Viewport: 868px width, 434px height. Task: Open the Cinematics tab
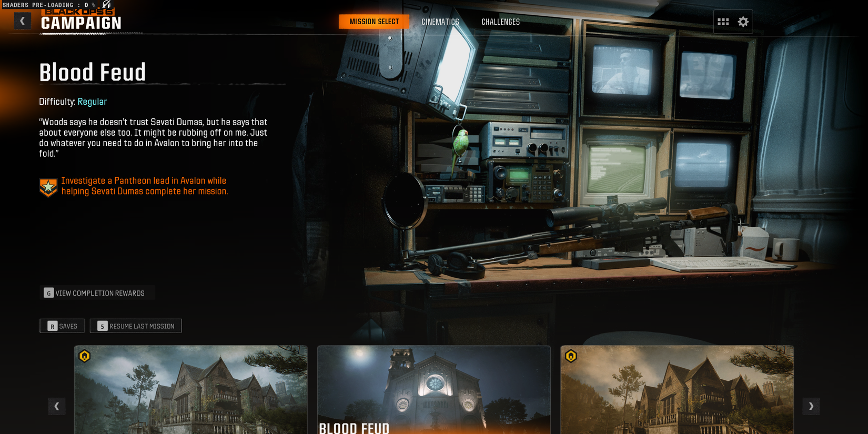(x=440, y=22)
